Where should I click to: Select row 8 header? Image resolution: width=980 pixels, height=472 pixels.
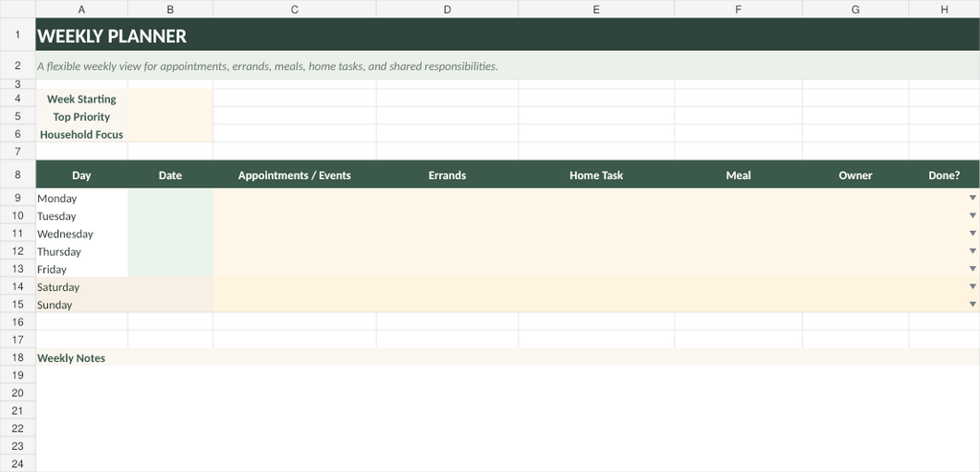click(17, 174)
